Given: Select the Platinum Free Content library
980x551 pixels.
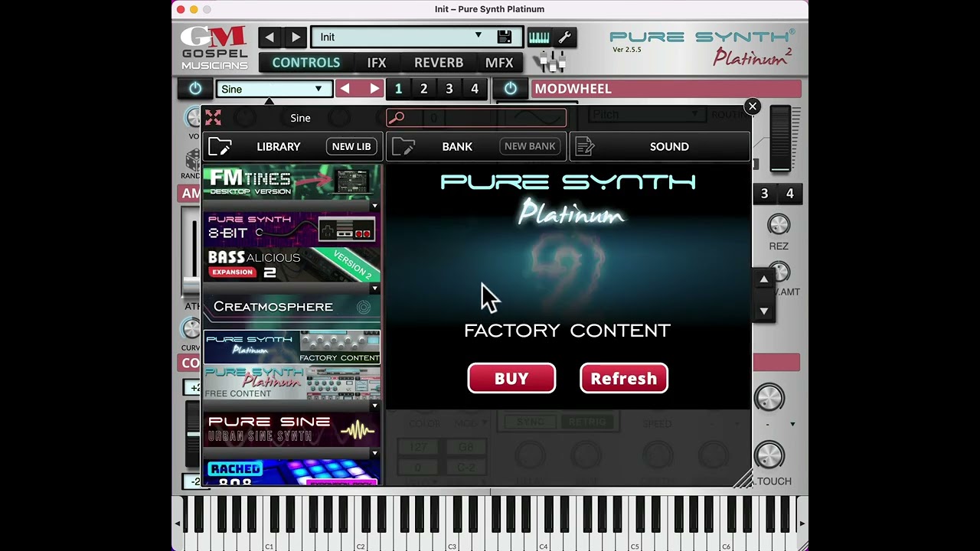Looking at the screenshot, I should click(x=292, y=383).
